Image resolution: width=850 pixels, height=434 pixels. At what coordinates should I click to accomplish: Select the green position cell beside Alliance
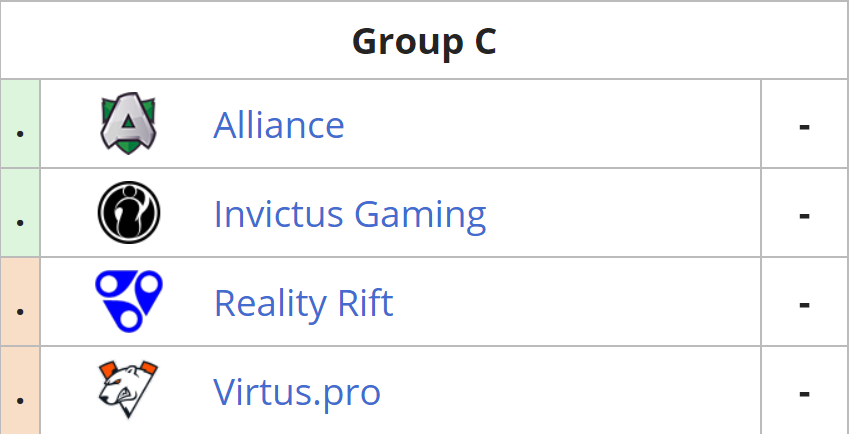[20, 124]
